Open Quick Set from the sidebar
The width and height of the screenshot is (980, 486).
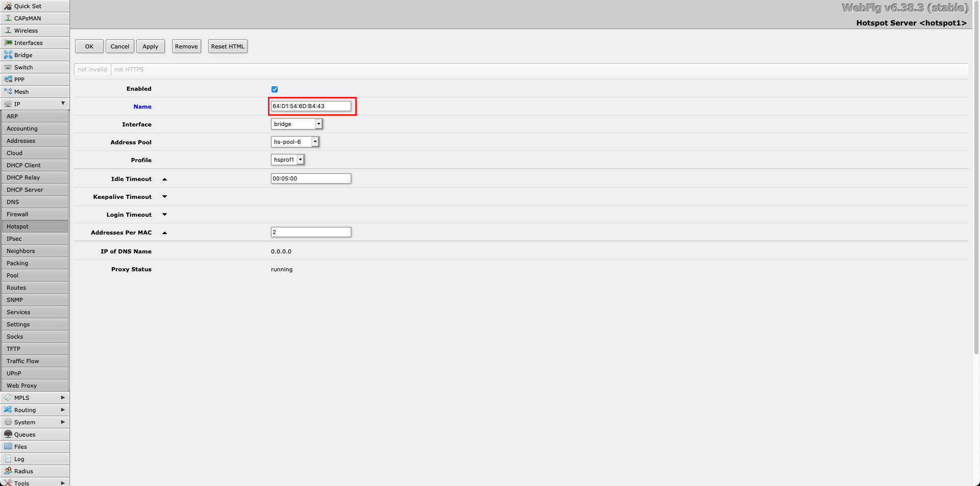(35, 6)
